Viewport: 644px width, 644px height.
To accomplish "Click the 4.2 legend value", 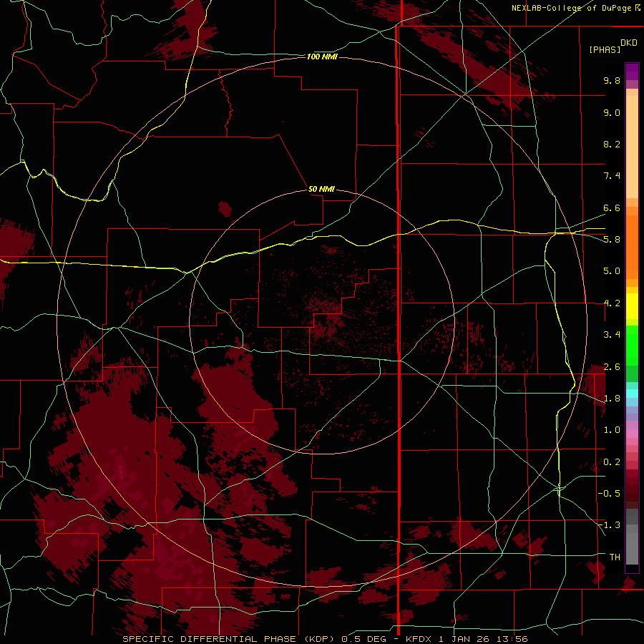I will coord(612,303).
